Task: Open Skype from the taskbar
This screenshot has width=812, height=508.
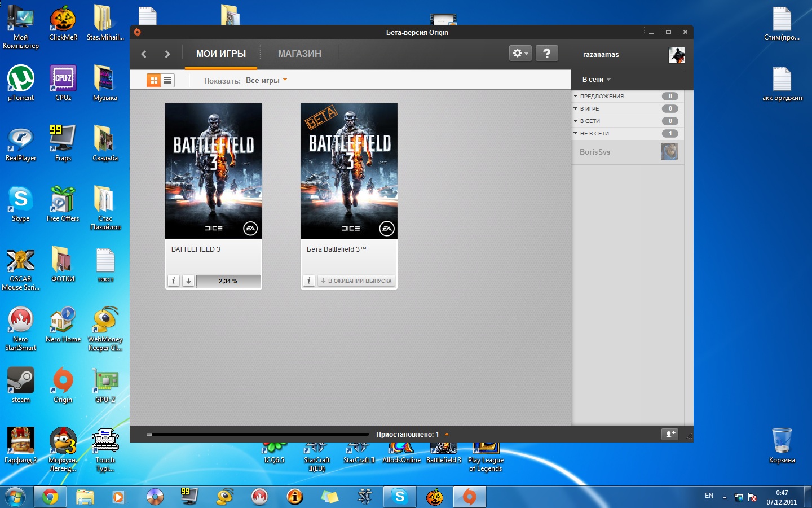Action: (x=400, y=497)
